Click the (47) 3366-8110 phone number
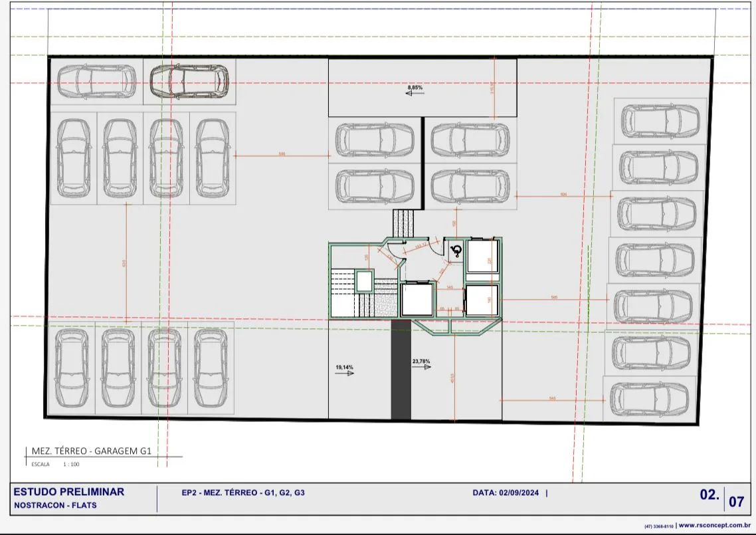Viewport: 756px width, 535px height. 658,526
